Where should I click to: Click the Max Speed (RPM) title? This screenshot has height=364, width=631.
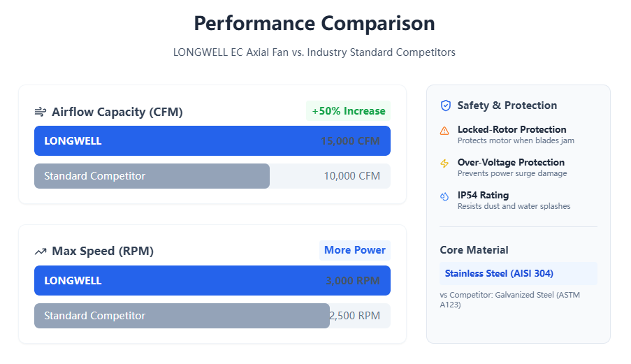point(102,252)
